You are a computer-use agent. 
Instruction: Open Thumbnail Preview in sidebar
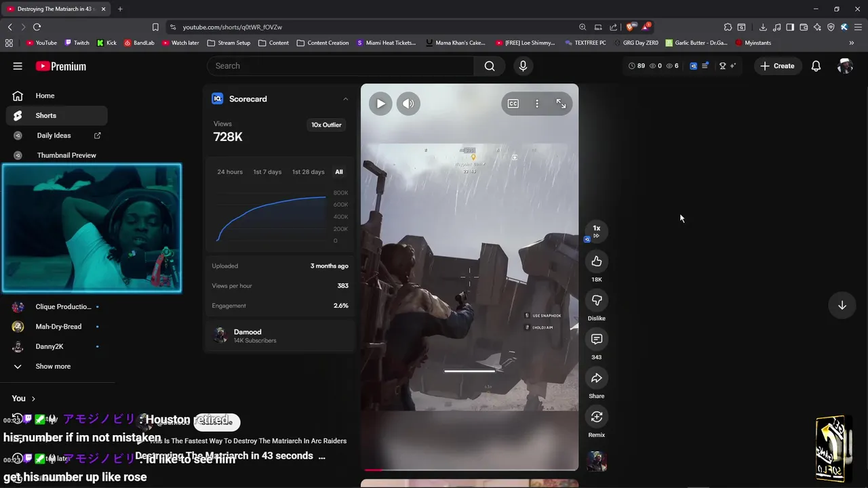[57, 155]
